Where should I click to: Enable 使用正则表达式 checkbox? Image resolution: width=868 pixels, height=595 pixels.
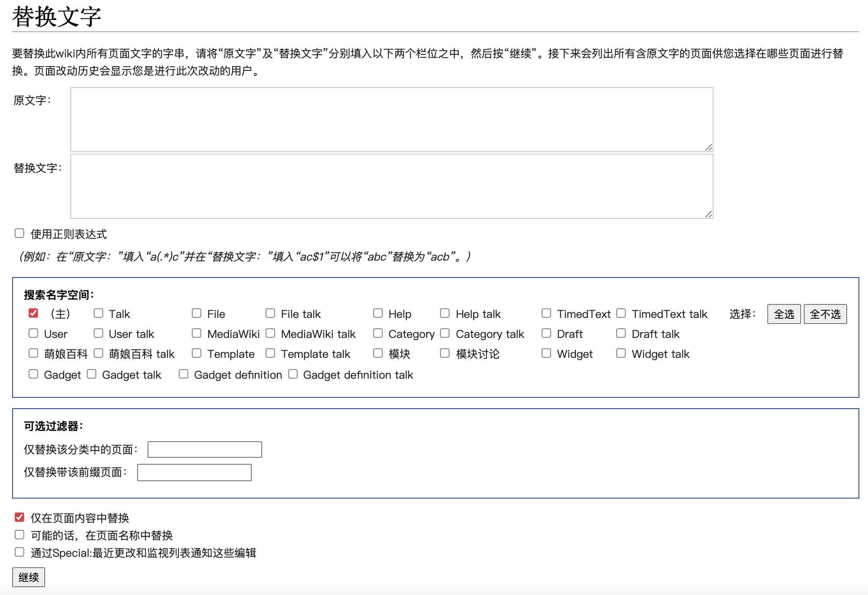click(x=20, y=234)
